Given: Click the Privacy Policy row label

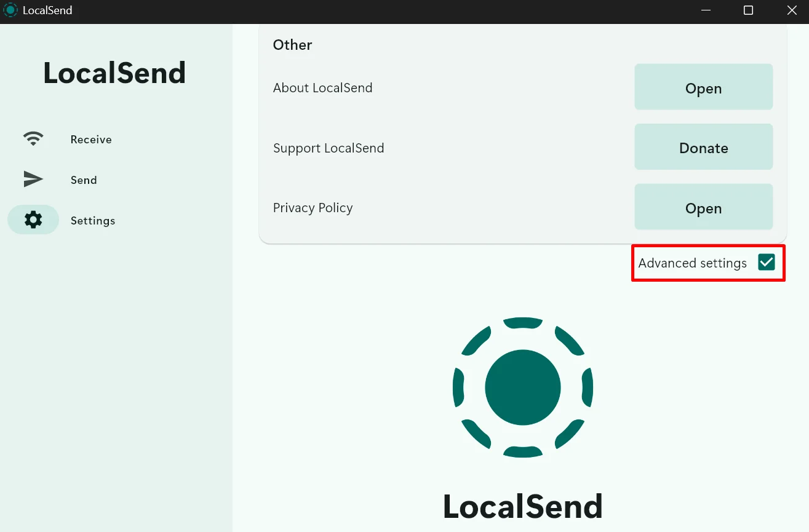Looking at the screenshot, I should coord(313,208).
